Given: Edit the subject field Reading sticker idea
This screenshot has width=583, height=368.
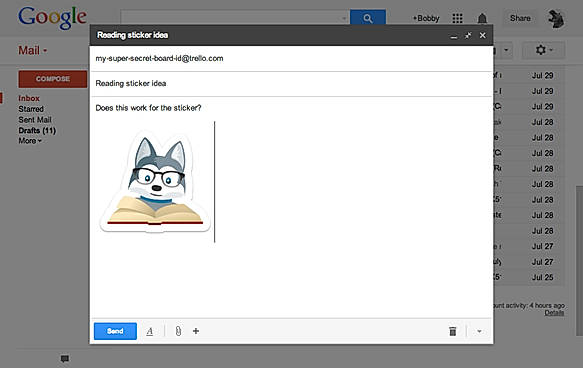Looking at the screenshot, I should click(291, 83).
